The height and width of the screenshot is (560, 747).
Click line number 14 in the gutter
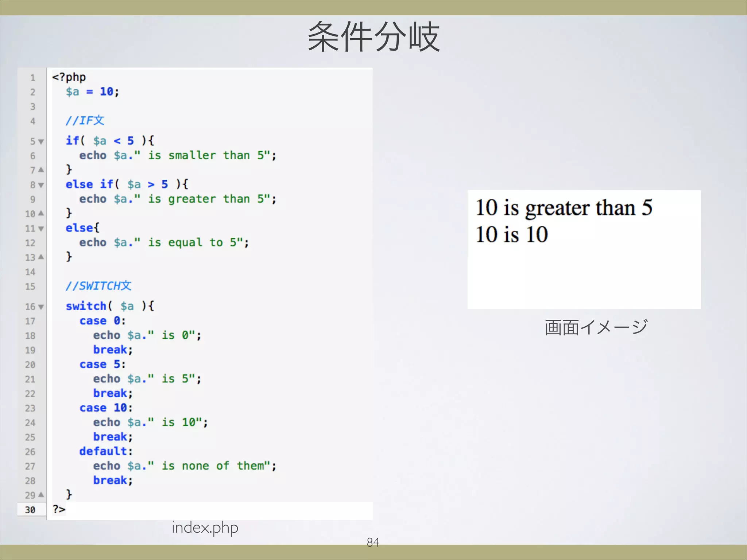tap(30, 272)
